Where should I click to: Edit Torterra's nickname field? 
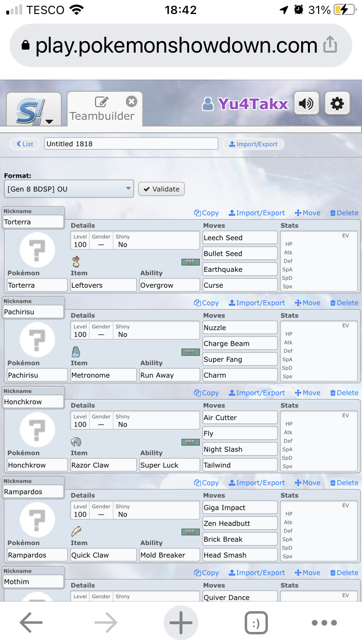point(34,222)
